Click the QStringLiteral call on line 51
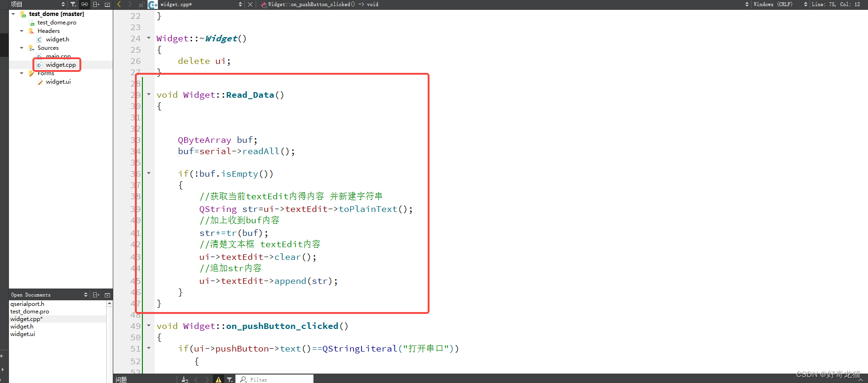This screenshot has height=383, width=868. point(360,349)
